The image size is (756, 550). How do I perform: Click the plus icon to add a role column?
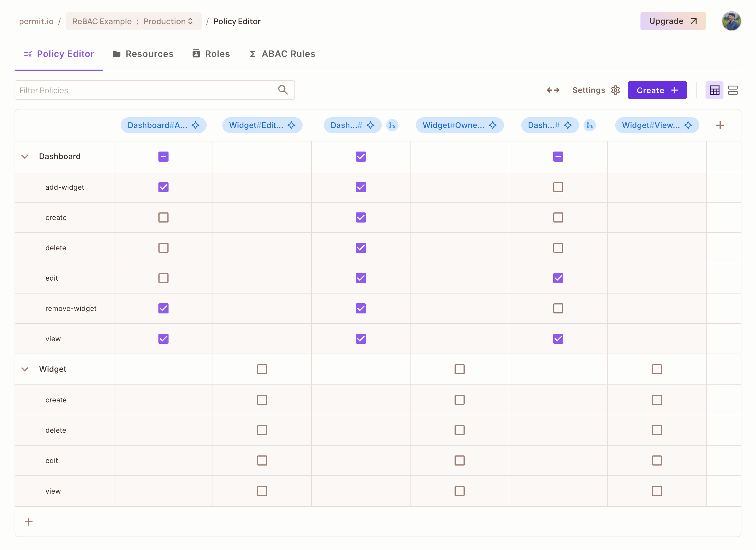click(720, 125)
